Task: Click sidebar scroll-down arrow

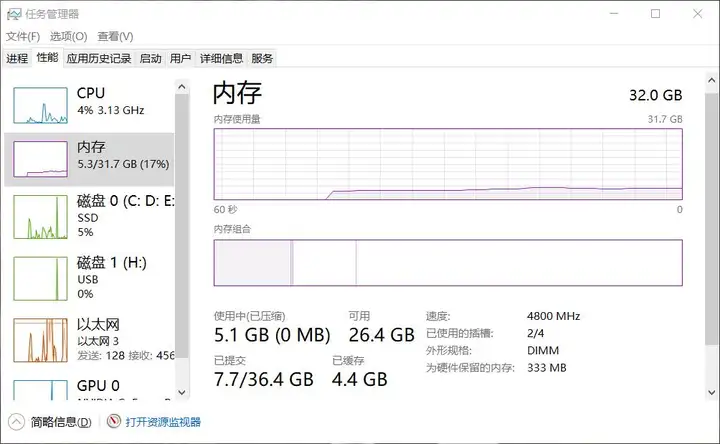Action: 182,393
